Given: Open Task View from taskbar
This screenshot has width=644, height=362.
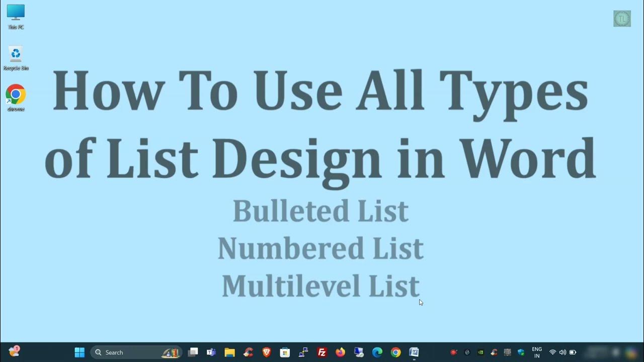Looking at the screenshot, I should [193, 352].
